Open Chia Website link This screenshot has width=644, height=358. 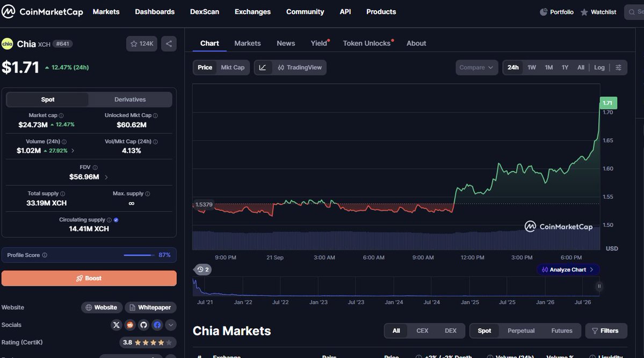pyautogui.click(x=101, y=307)
